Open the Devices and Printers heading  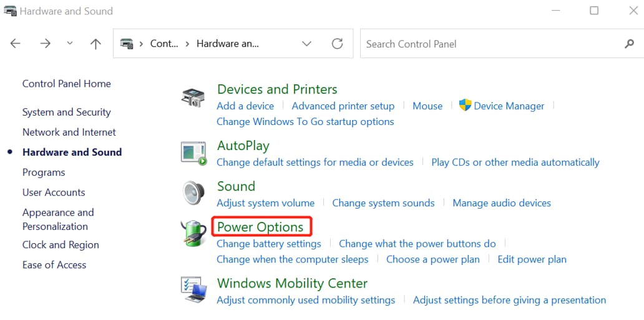[x=277, y=89]
